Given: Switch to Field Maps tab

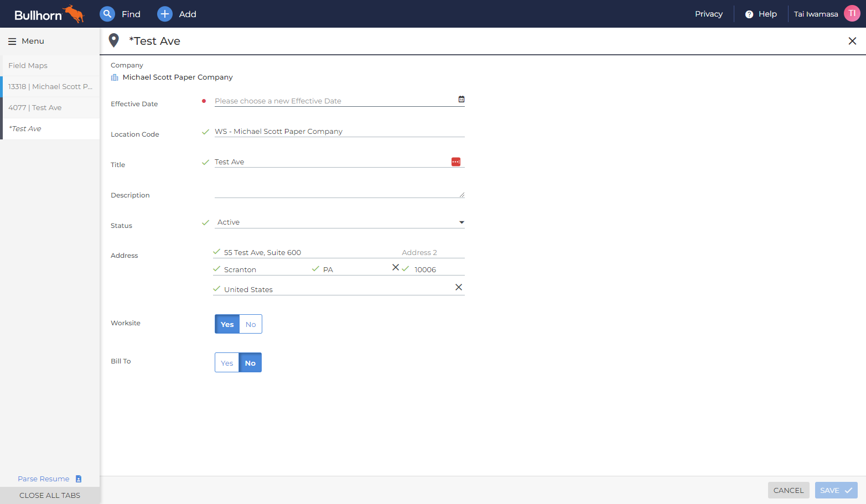Looking at the screenshot, I should pyautogui.click(x=51, y=65).
